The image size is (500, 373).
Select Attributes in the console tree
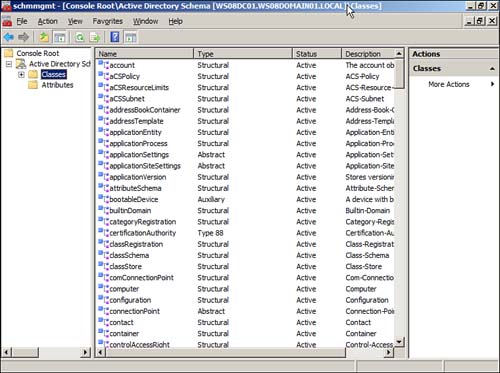click(57, 85)
